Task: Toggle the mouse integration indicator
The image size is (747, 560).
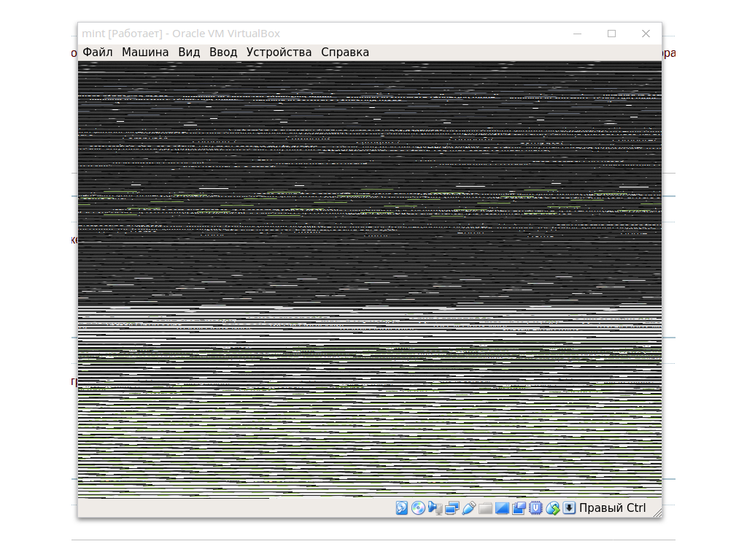Action: (x=552, y=508)
